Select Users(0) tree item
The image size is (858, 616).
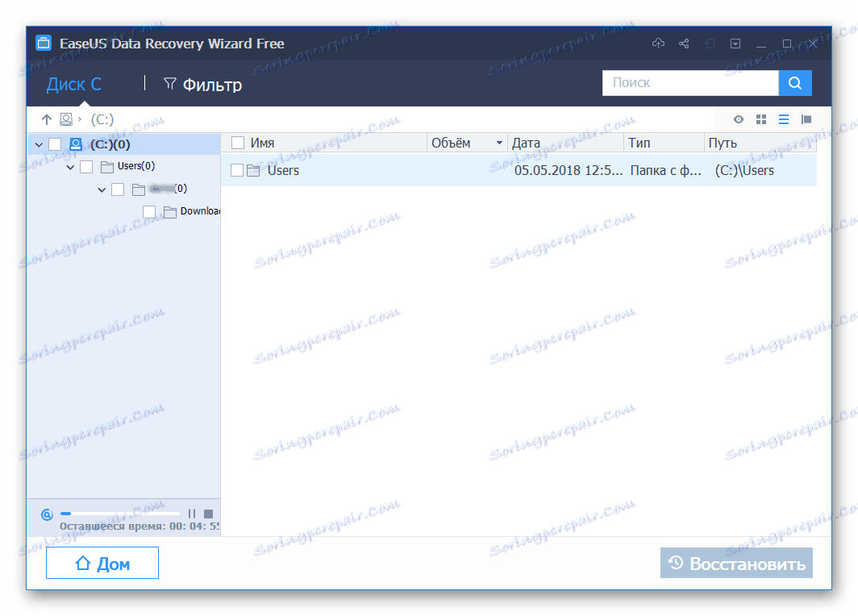[x=136, y=166]
